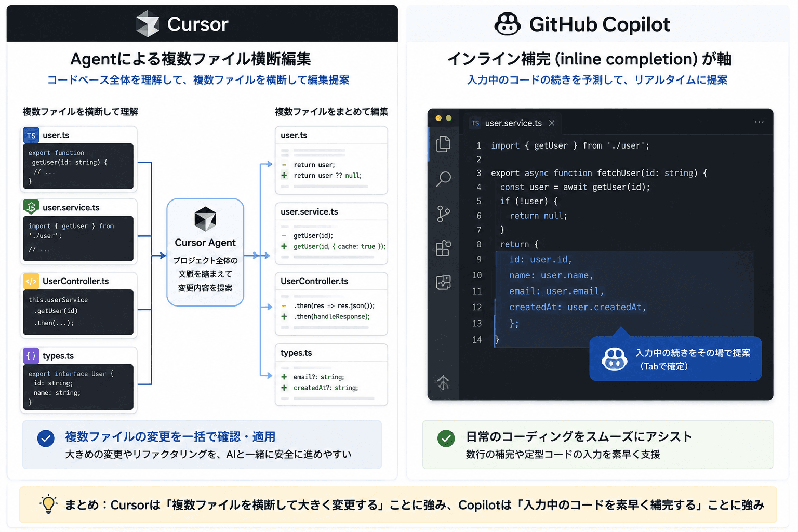Click the label 複数ファイルを横断して理解
Viewport: 798px width, 532px height.
pos(80,112)
